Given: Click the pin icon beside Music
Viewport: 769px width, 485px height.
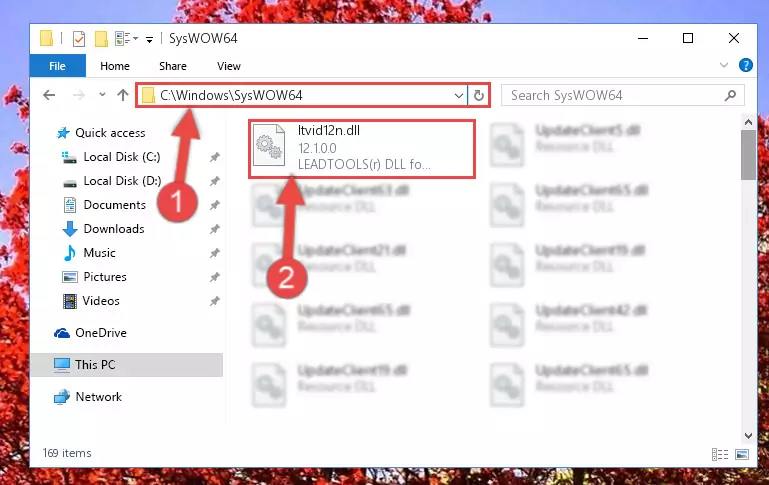Looking at the screenshot, I should (214, 253).
